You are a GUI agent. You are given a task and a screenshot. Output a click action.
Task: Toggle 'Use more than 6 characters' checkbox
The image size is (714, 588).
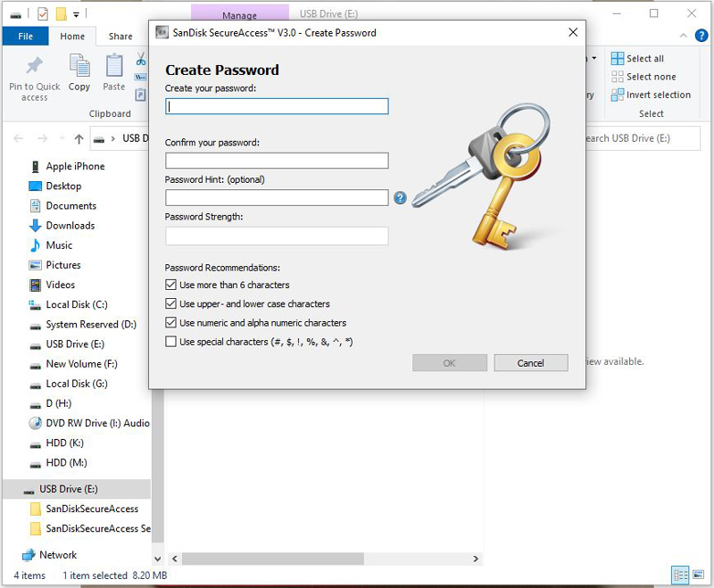click(x=171, y=286)
